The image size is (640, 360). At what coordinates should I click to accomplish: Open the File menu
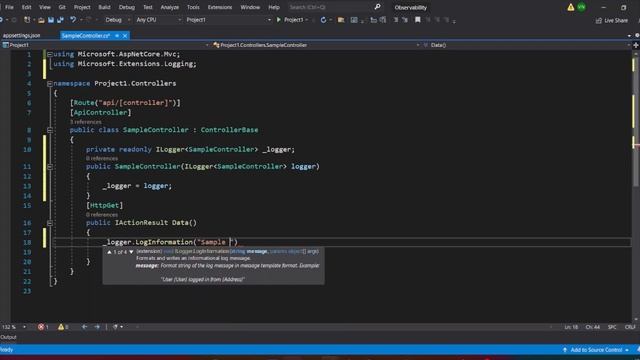click(x=9, y=7)
